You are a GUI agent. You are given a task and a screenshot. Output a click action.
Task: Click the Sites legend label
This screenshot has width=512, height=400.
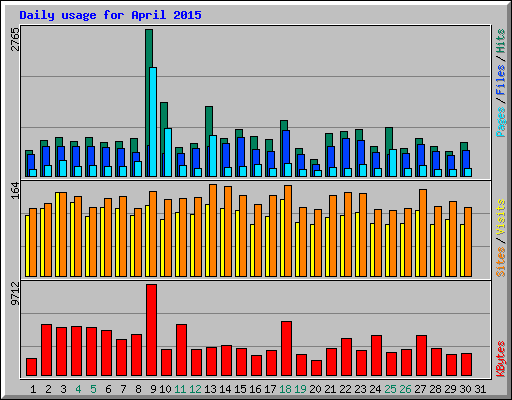[x=501, y=262]
